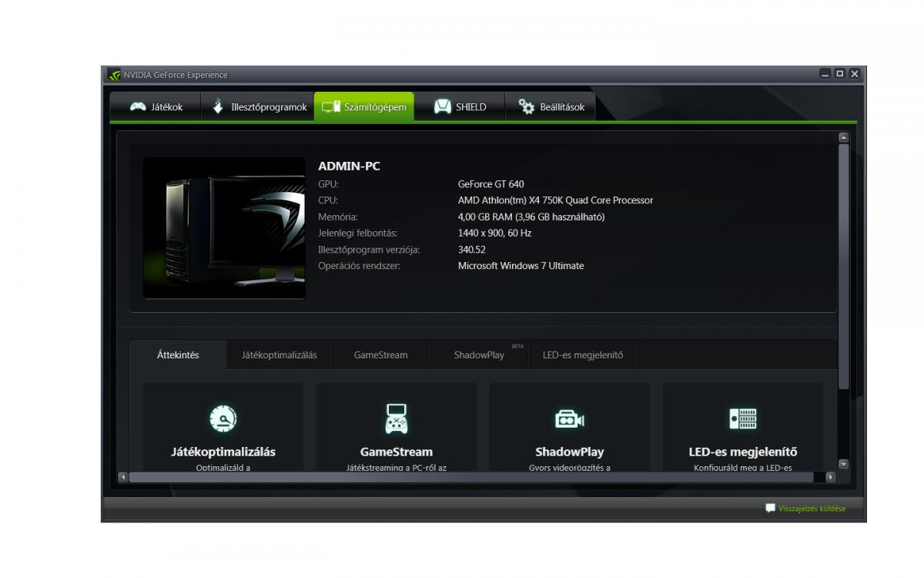Image resolution: width=924 pixels, height=578 pixels.
Task: Switch to the Illesztőprogramok tab
Action: [x=259, y=107]
